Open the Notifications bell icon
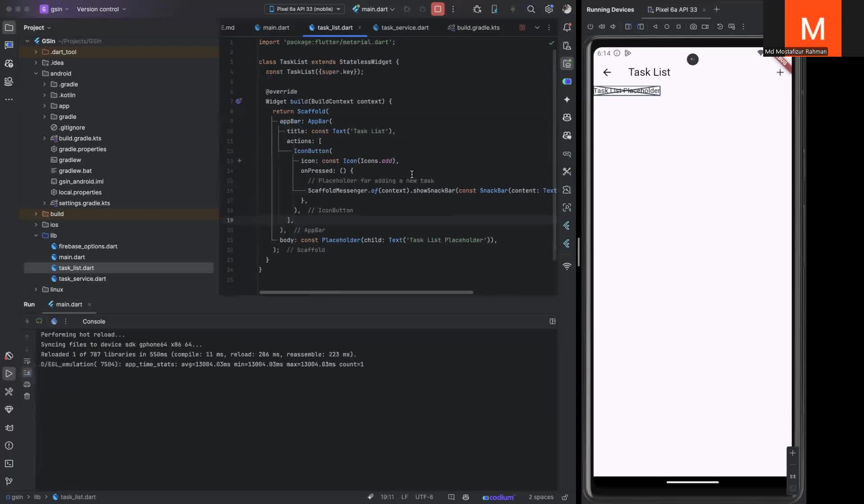Viewport: 864px width, 504px height. point(567,27)
